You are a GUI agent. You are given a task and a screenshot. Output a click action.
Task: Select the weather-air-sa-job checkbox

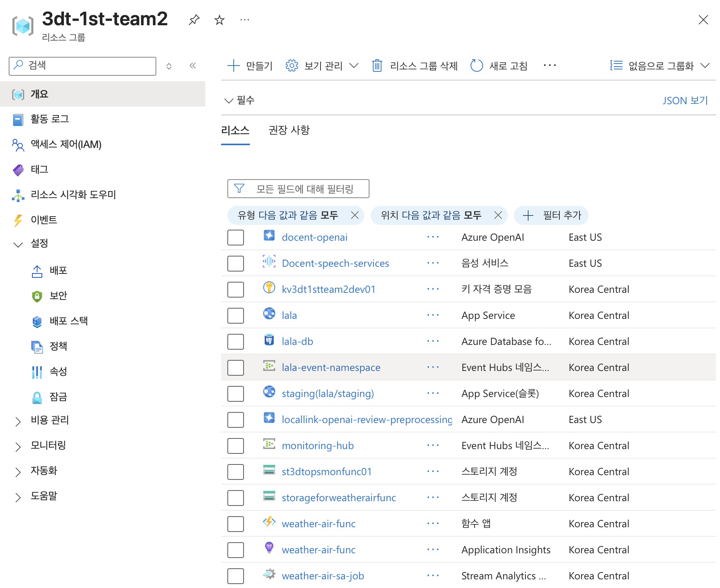point(236,576)
